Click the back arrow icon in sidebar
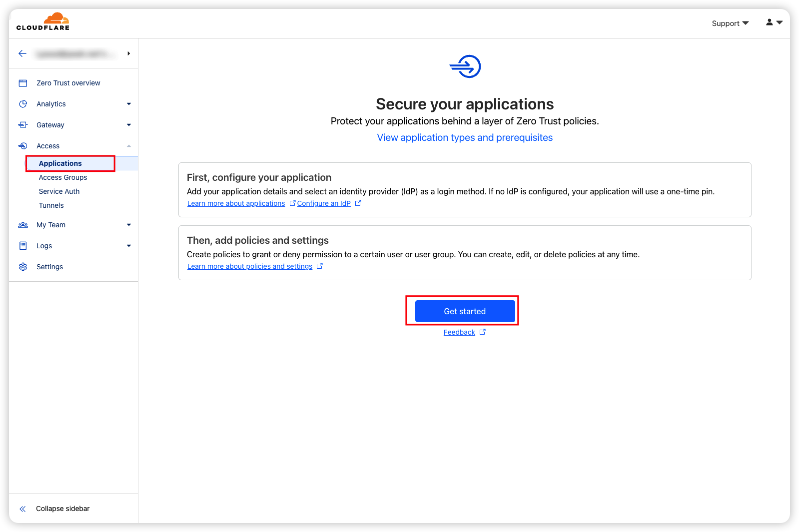The width and height of the screenshot is (799, 532). tap(22, 53)
